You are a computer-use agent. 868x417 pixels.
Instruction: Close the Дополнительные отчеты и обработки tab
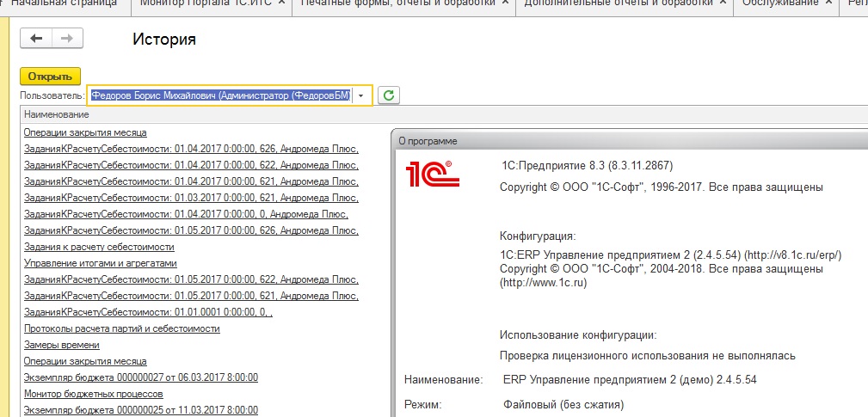point(723,3)
